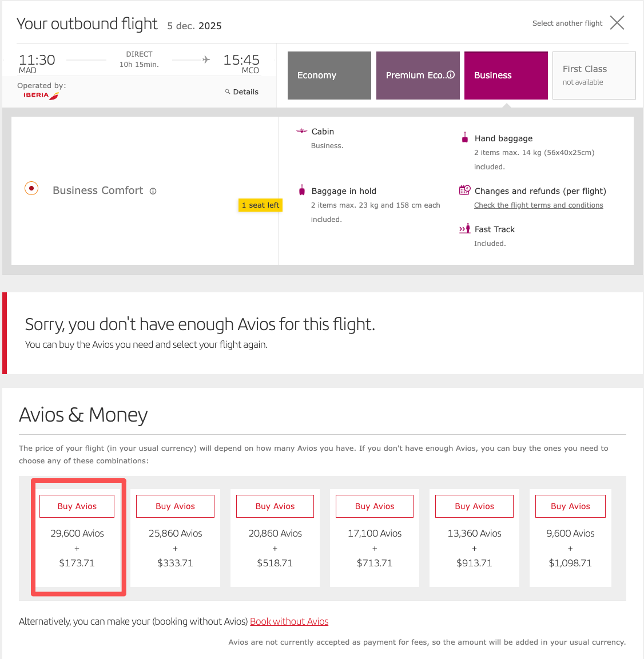This screenshot has height=659, width=644.
Task: Click Book without Avios link
Action: point(289,622)
